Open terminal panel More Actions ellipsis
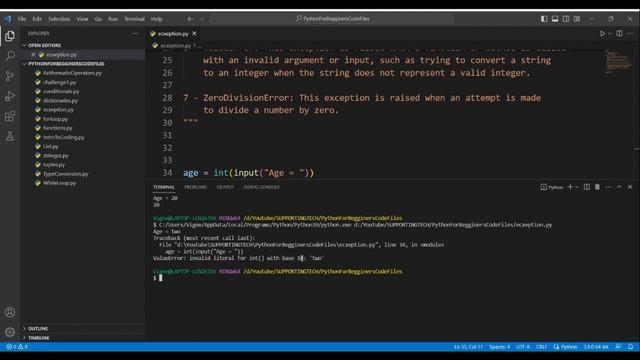Screen dimensions: 640x360 click(608, 187)
